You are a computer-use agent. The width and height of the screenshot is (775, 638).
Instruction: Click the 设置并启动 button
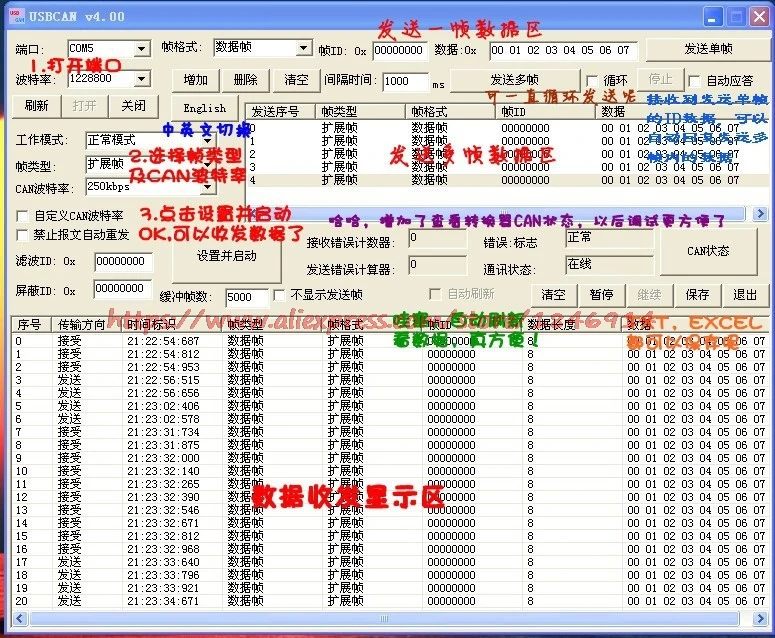[x=226, y=256]
